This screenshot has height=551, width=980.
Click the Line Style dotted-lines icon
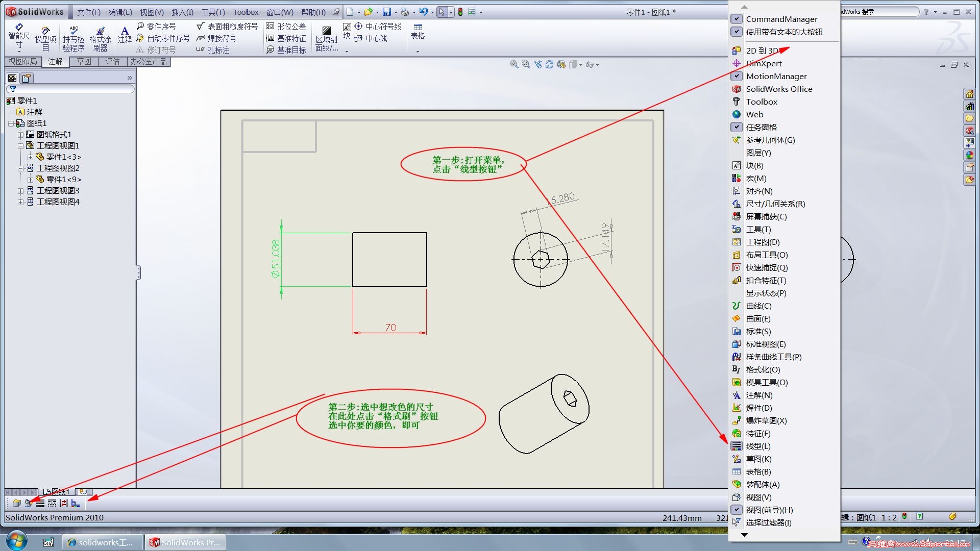(x=52, y=504)
